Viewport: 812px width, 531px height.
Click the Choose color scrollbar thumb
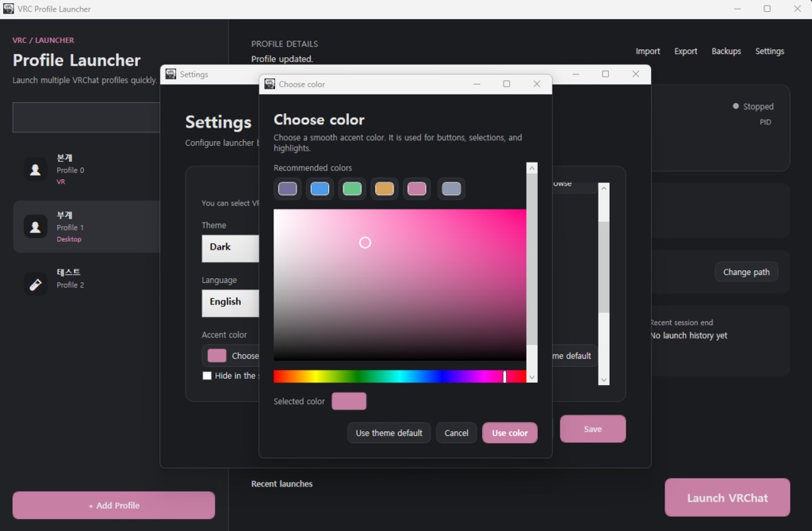(532, 259)
